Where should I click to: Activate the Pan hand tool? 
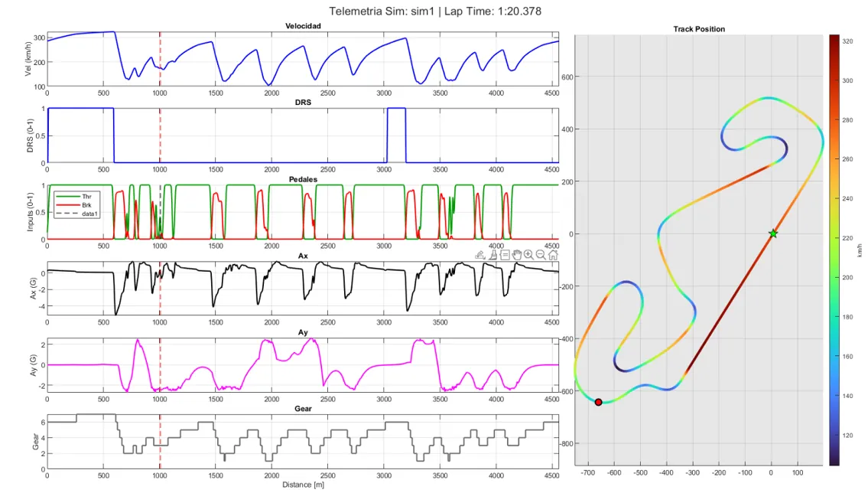coord(517,255)
